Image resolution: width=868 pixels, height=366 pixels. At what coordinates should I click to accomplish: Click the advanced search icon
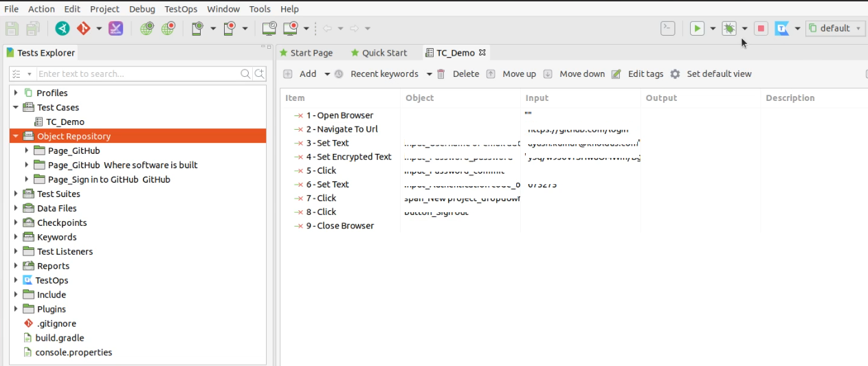click(260, 73)
